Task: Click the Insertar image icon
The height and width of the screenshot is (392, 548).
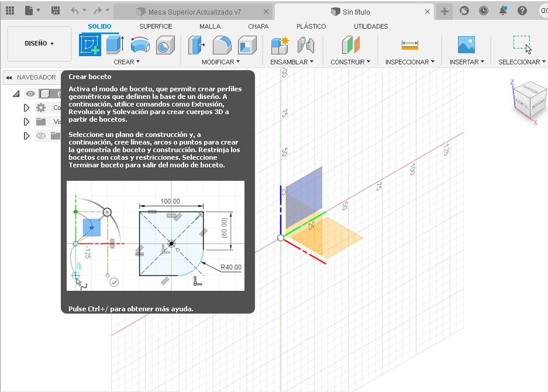Action: (x=466, y=45)
